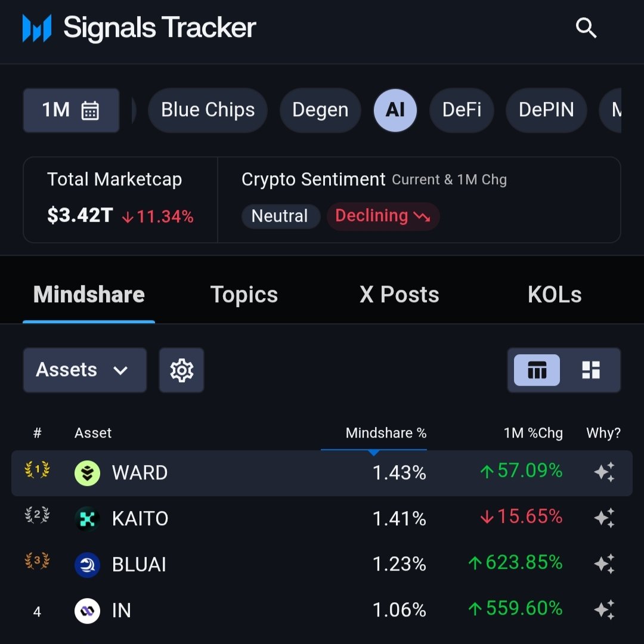This screenshot has height=644, width=644.
Task: Open Why sparkle icon for KAITO
Action: tap(605, 518)
